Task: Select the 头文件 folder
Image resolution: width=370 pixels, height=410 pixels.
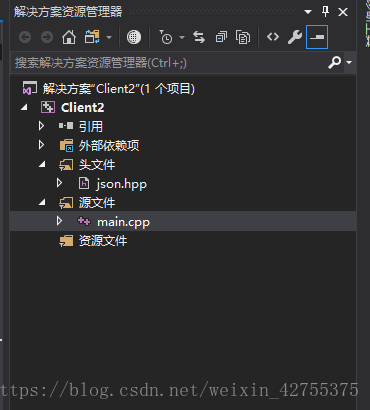Action: (x=97, y=165)
